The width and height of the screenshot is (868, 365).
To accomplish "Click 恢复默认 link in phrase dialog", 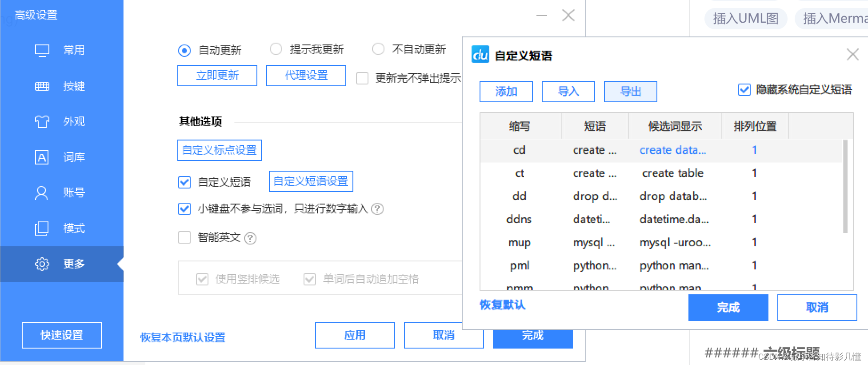I will click(503, 305).
